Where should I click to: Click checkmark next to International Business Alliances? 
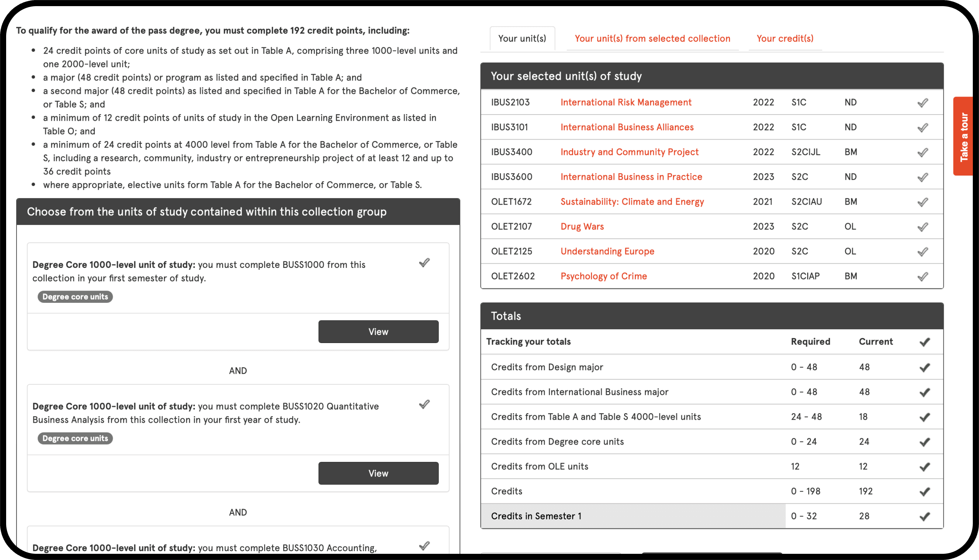(x=923, y=128)
